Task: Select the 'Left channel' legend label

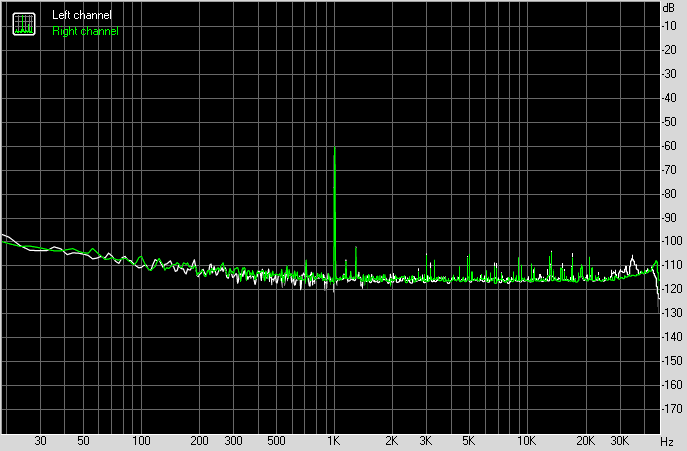Action: pyautogui.click(x=81, y=15)
